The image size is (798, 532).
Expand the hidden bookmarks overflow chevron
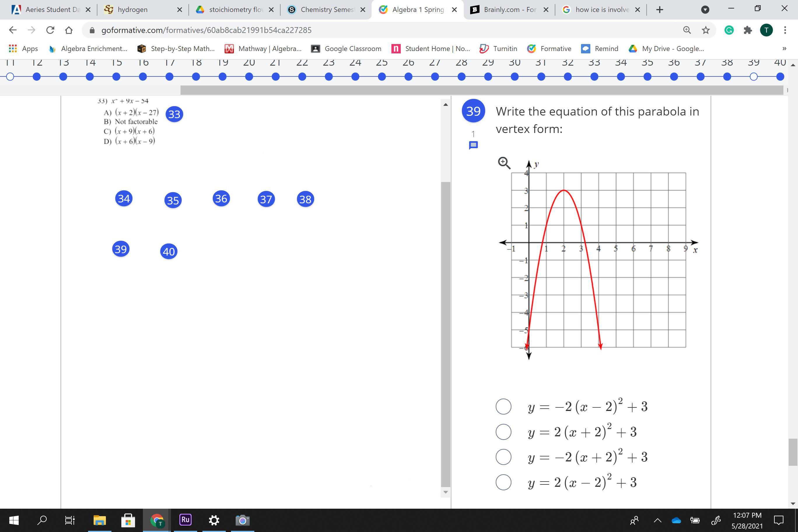784,48
